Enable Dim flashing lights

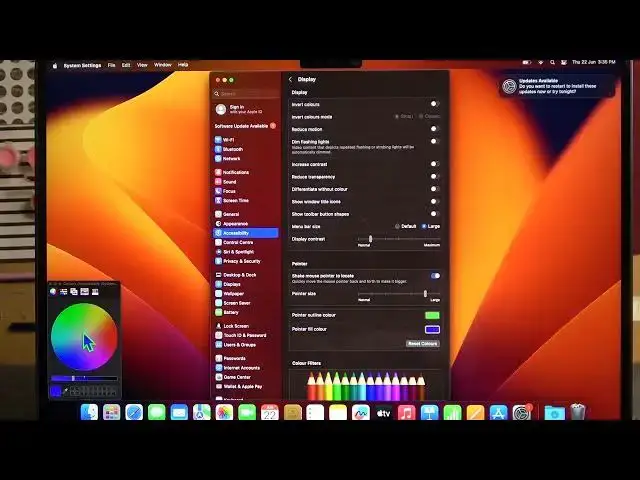tap(434, 142)
